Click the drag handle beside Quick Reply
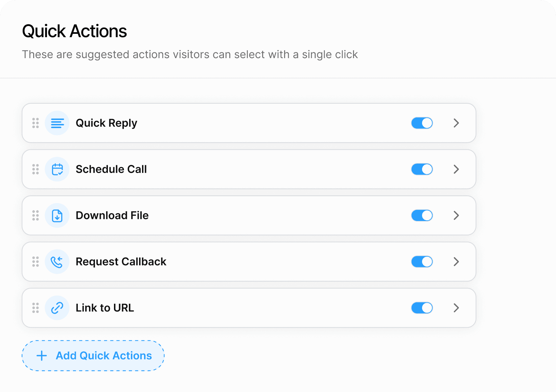Viewport: 556px width, 392px height. pos(36,123)
